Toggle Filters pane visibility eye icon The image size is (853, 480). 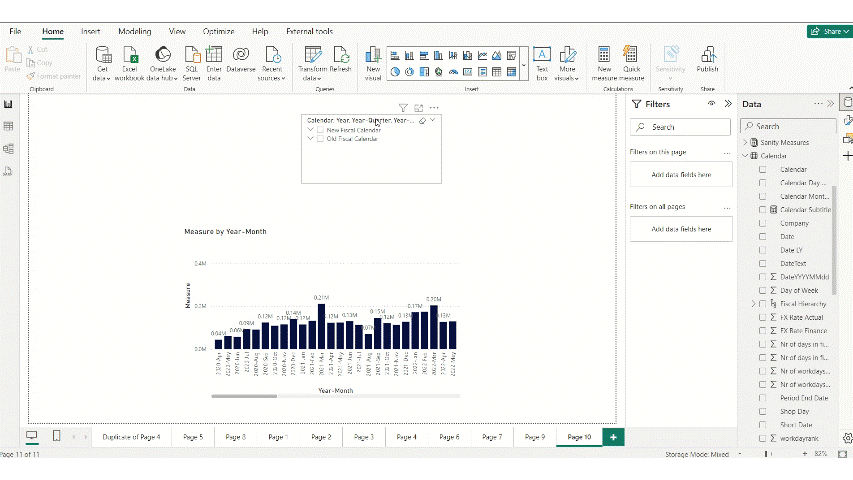711,104
